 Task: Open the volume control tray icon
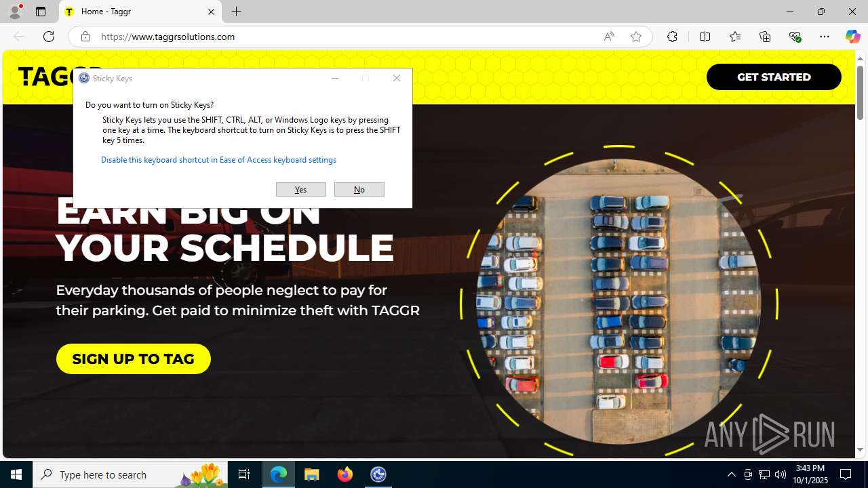(x=781, y=474)
